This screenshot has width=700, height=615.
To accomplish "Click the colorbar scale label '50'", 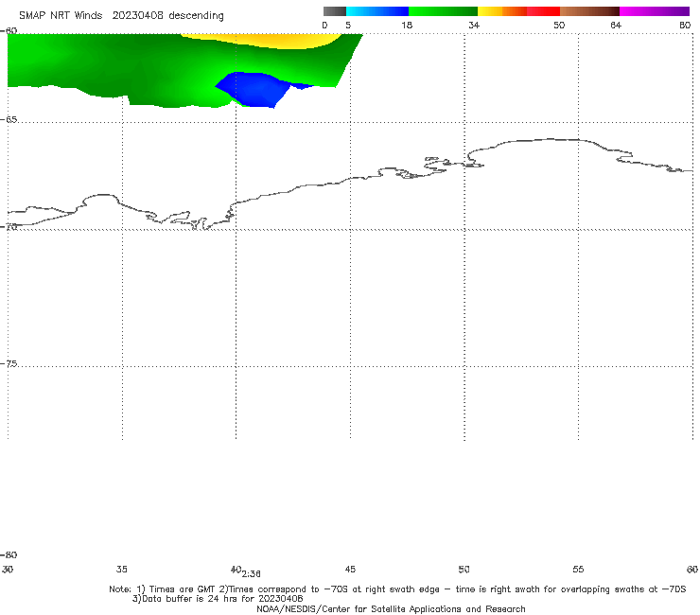I will coord(559,26).
